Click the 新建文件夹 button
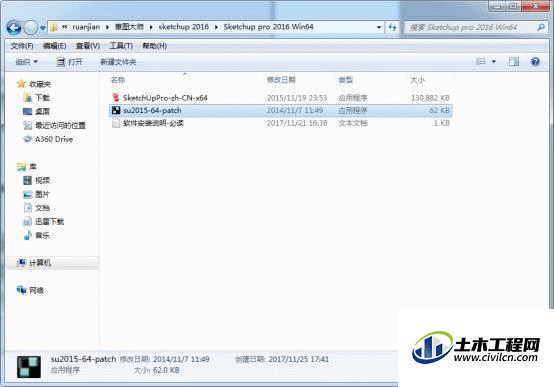Screen dimensions: 554x387 pyautogui.click(x=118, y=62)
